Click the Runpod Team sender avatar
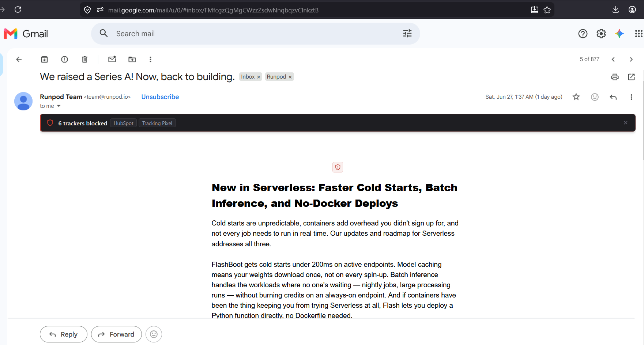This screenshot has height=345, width=644. click(23, 101)
